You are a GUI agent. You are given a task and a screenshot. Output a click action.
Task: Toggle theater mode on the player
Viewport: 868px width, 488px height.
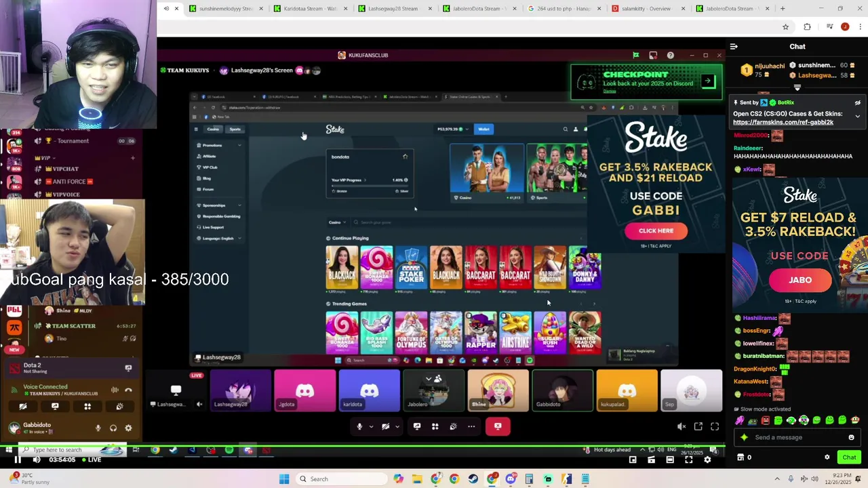click(670, 460)
